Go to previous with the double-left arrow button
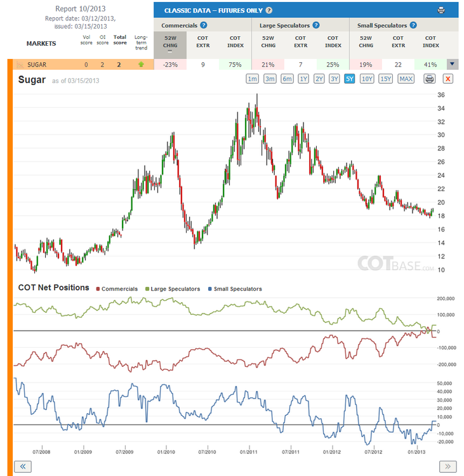Image resolution: width=464 pixels, height=476 pixels. [23, 466]
